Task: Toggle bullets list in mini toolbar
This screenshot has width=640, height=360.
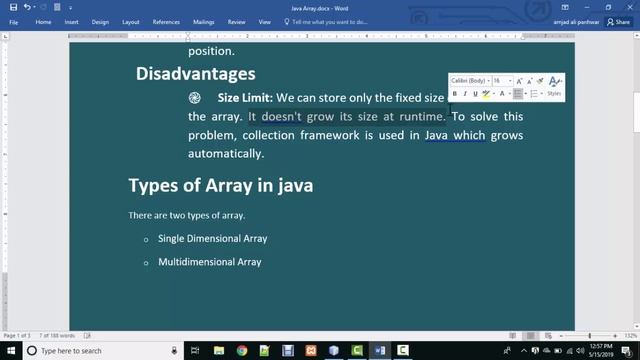Action: [x=518, y=94]
